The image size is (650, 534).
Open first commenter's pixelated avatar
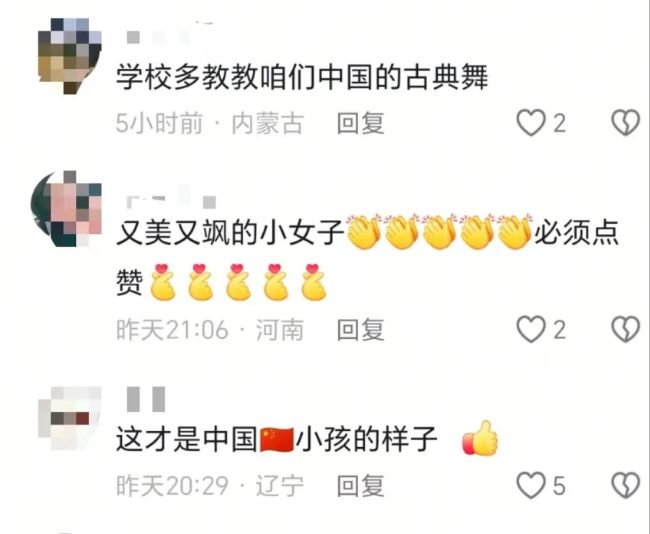(x=70, y=56)
